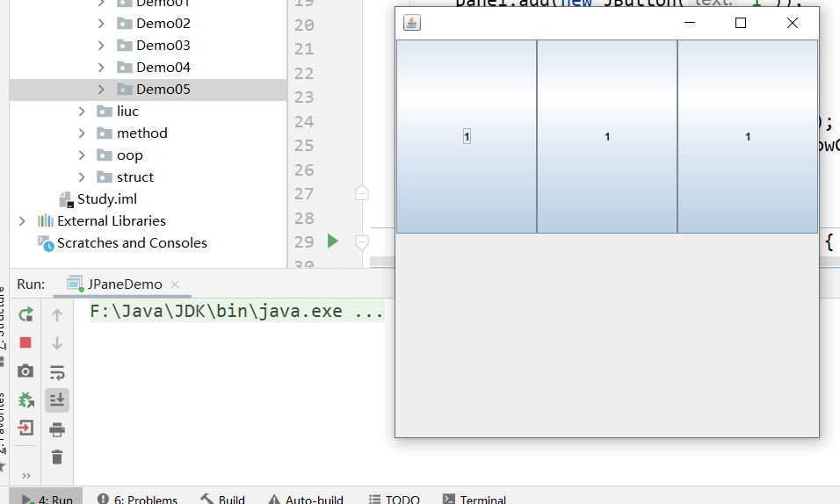
Task: Print the console output
Action: point(57,429)
